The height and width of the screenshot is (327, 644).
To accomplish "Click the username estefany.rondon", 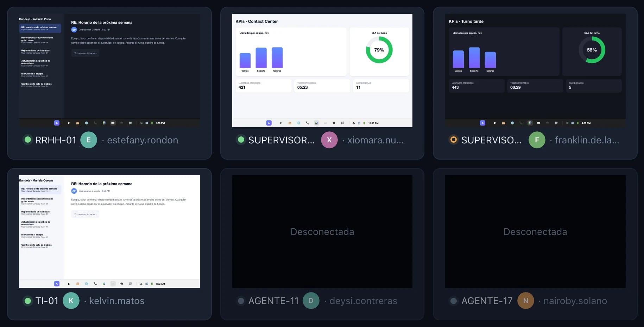I will click(x=143, y=140).
